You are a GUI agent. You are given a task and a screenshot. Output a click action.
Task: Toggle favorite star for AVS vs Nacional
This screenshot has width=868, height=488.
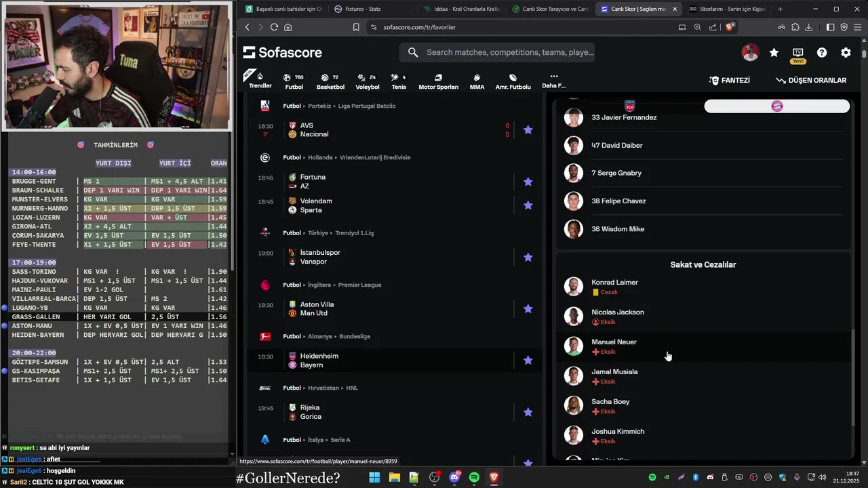(x=528, y=129)
